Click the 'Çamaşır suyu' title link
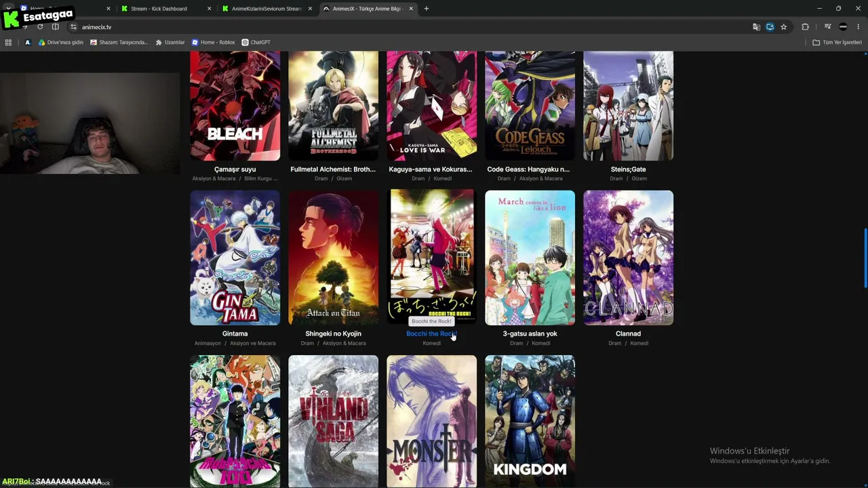Viewport: 868px width, 488px height. point(235,169)
